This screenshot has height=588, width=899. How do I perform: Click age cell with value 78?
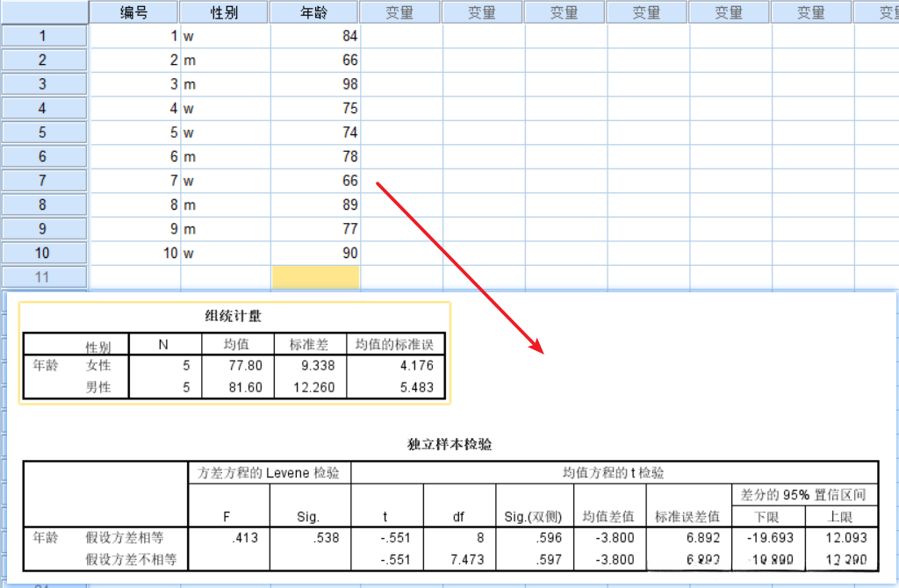(315, 156)
